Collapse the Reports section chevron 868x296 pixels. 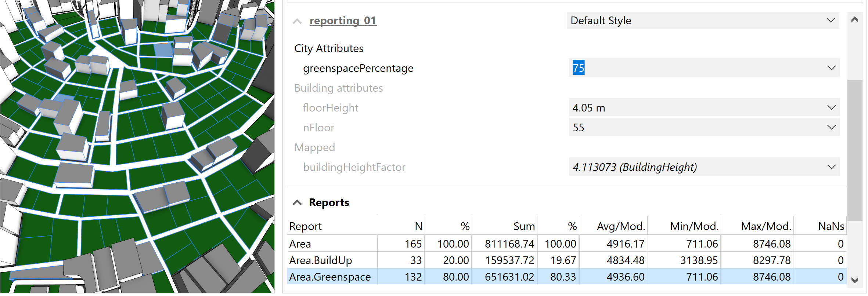297,202
